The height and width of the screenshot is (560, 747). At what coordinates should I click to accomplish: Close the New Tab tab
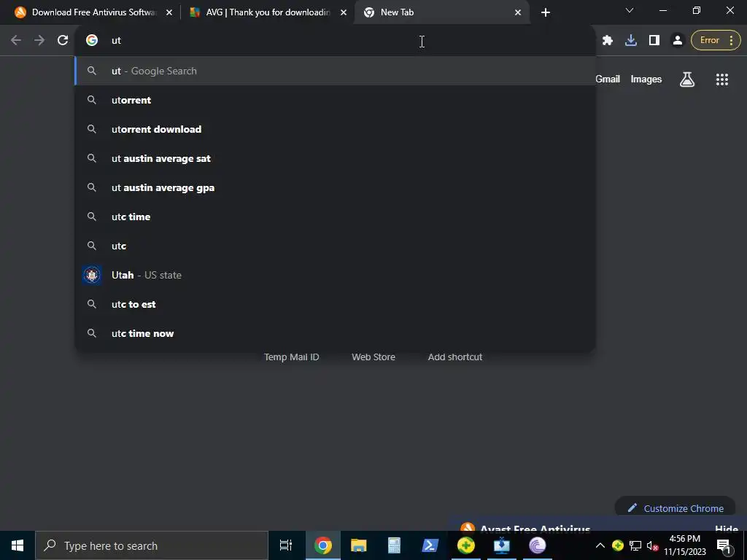(518, 12)
